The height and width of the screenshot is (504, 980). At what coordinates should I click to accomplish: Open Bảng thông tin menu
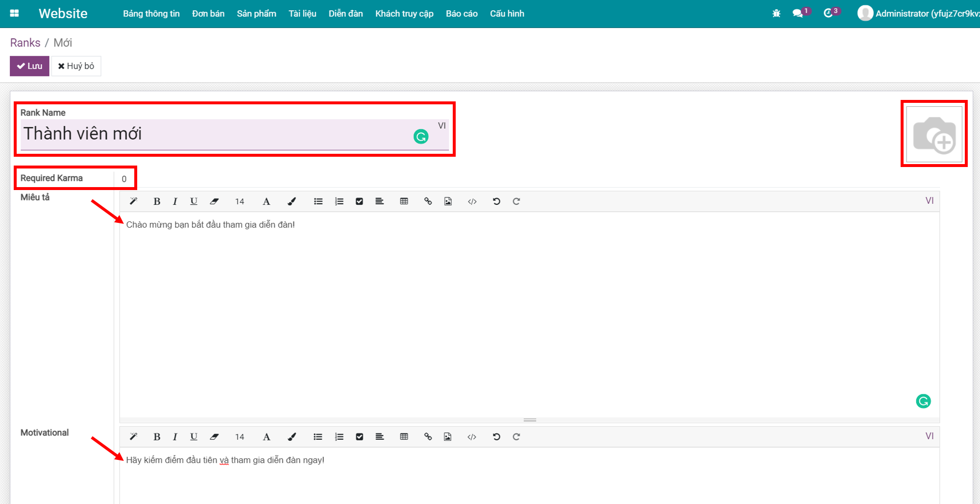click(x=151, y=14)
